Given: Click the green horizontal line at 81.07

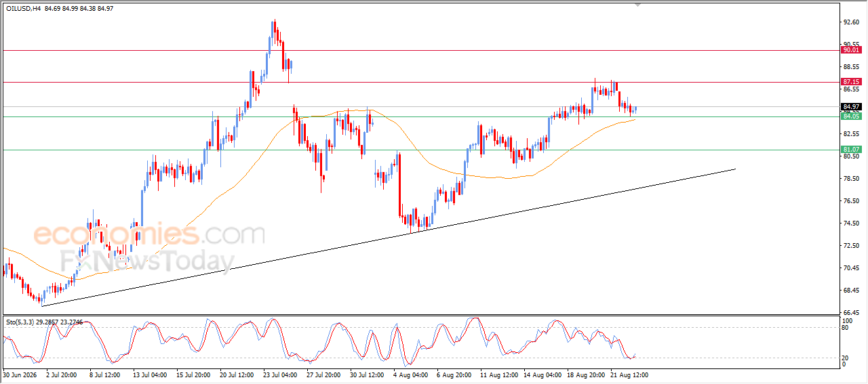Looking at the screenshot, I should 420,150.
